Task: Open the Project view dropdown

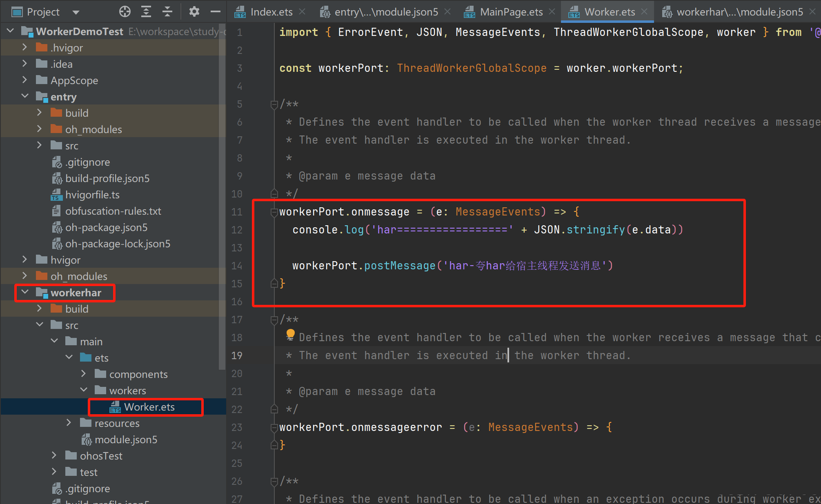Action: pos(76,12)
